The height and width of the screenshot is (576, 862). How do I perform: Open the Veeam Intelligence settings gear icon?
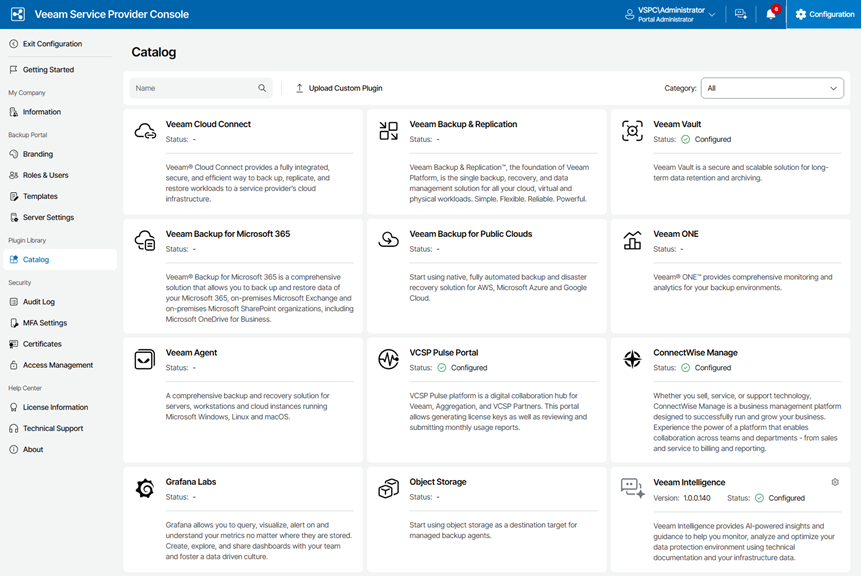(835, 482)
